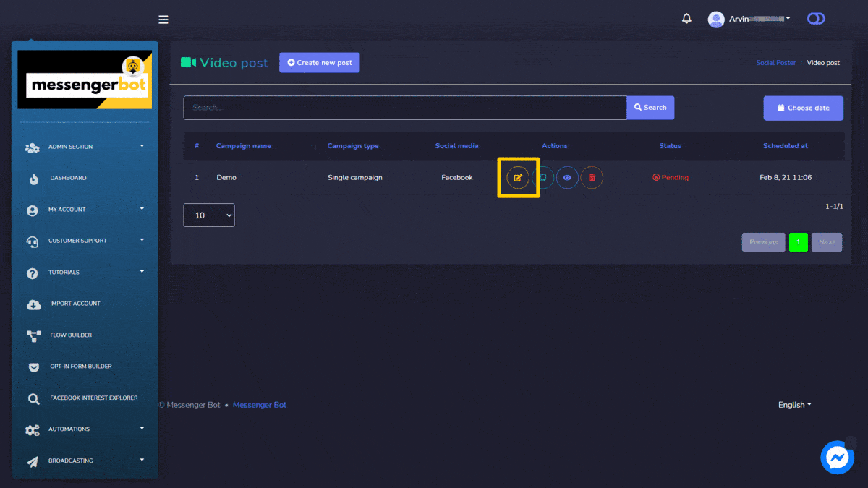Viewport: 868px width, 488px height.
Task: Open the blue Messenger Bot footer link
Action: pos(260,405)
